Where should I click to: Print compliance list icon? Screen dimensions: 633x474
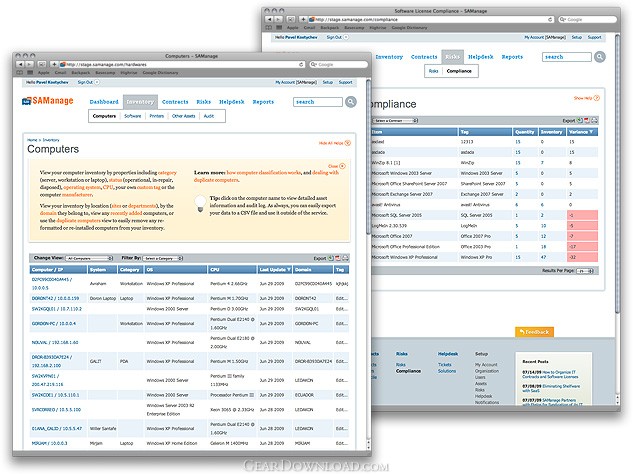(594, 120)
